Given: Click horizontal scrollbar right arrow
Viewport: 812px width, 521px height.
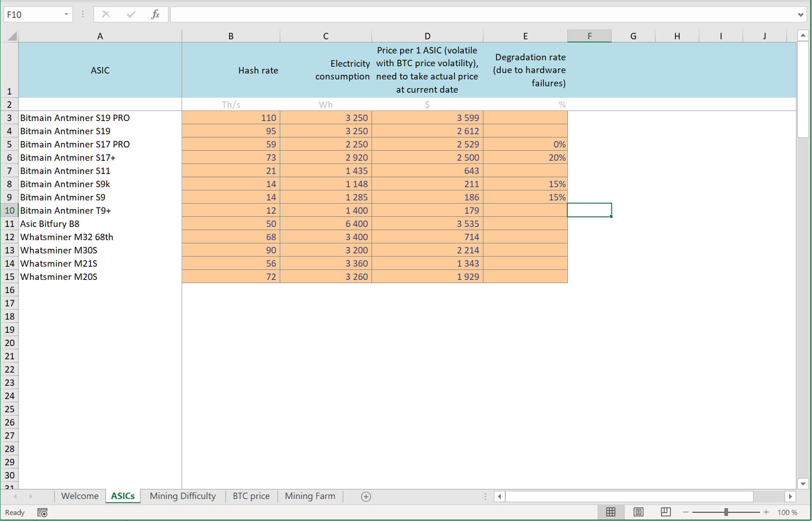Looking at the screenshot, I should pyautogui.click(x=790, y=496).
